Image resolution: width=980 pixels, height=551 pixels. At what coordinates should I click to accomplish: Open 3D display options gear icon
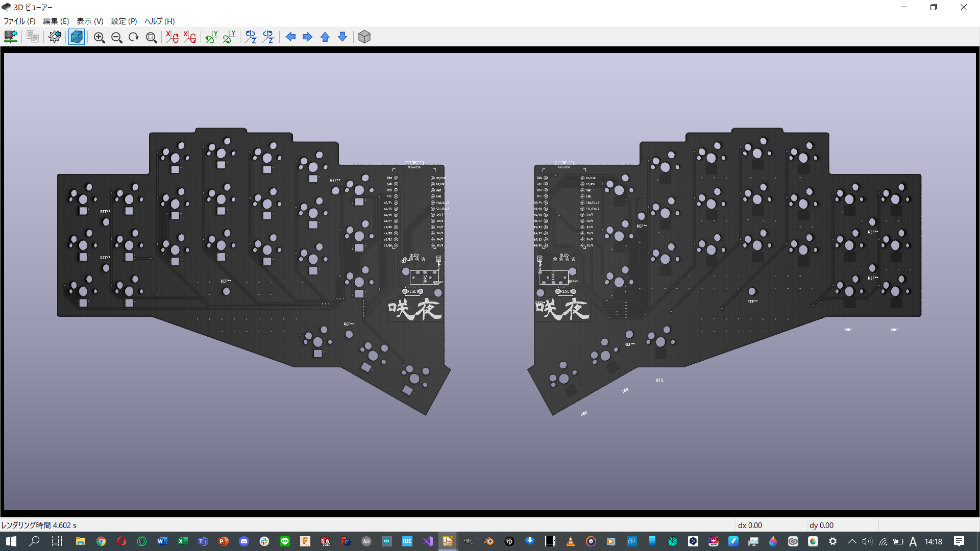pyautogui.click(x=55, y=37)
